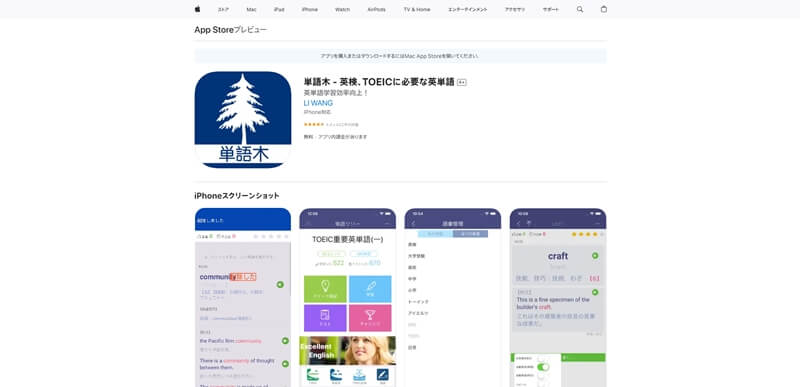Click the 単語木 tree app icon
Image resolution: width=800 pixels, height=387 pixels.
coord(243,120)
